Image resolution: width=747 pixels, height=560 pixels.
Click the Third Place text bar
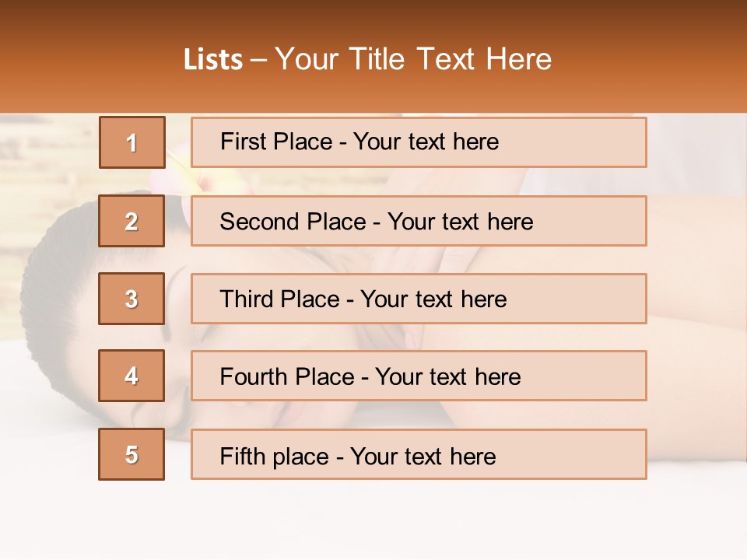419,299
